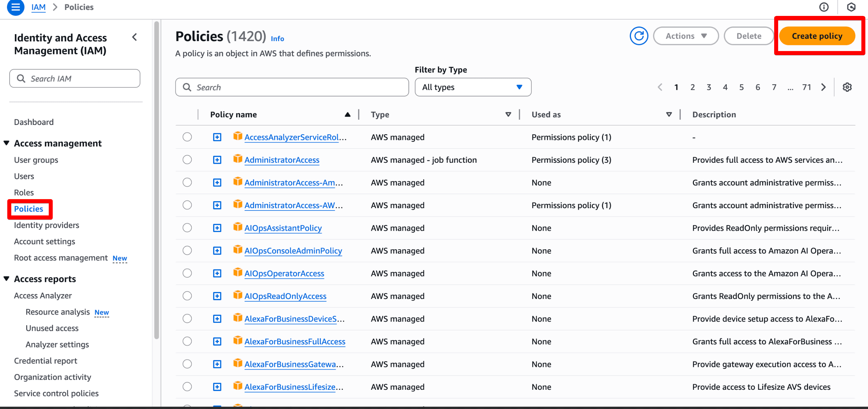Viewport: 868px width, 409px height.
Task: Select the AIOpsOperatorAccess radio button
Action: pyautogui.click(x=187, y=273)
